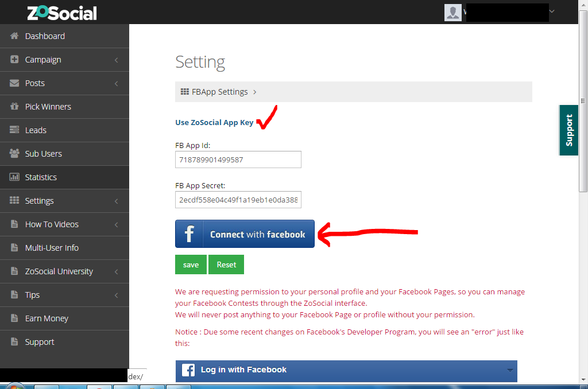588x389 pixels.
Task: Click the FBApp Settings grid icon
Action: (x=184, y=92)
